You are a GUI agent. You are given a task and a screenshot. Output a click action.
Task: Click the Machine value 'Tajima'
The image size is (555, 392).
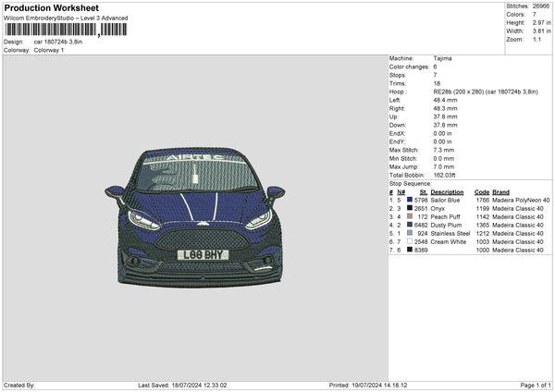[x=442, y=58]
